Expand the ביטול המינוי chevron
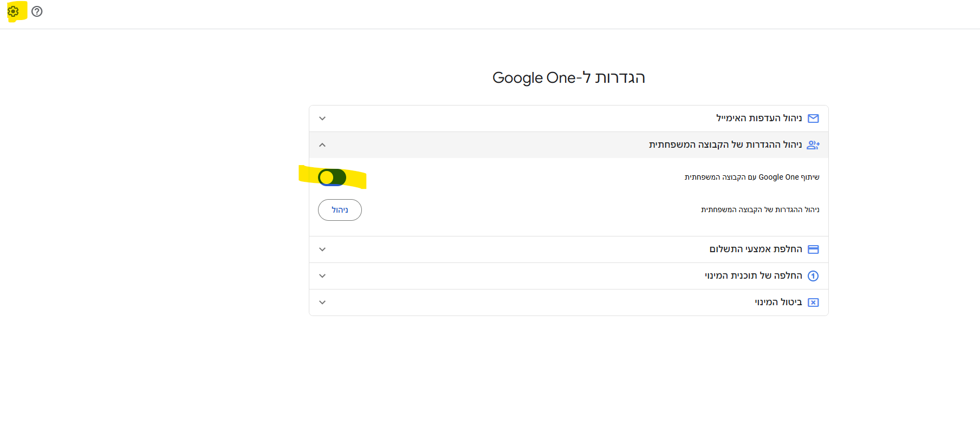 [322, 303]
